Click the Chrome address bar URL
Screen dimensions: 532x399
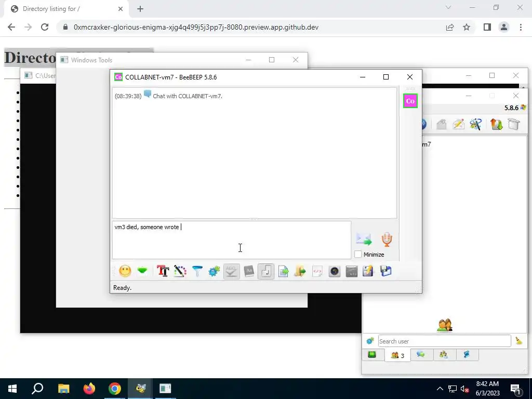pyautogui.click(x=196, y=27)
